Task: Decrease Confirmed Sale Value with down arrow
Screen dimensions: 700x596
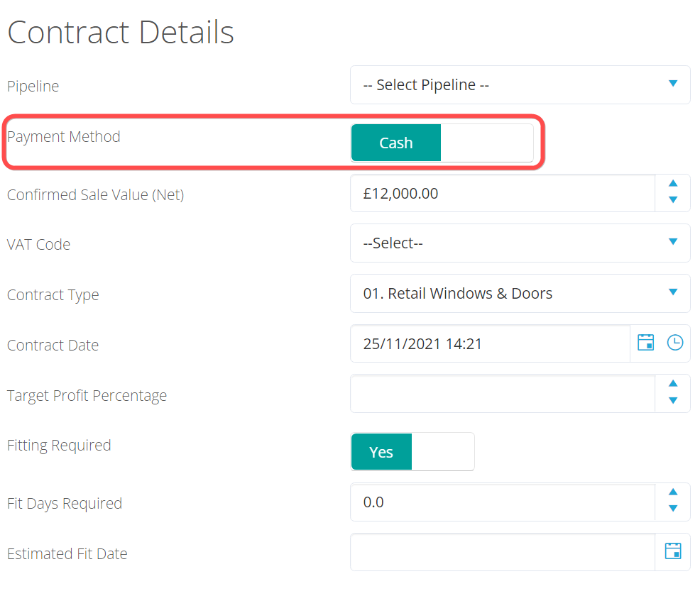Action: pos(673,201)
